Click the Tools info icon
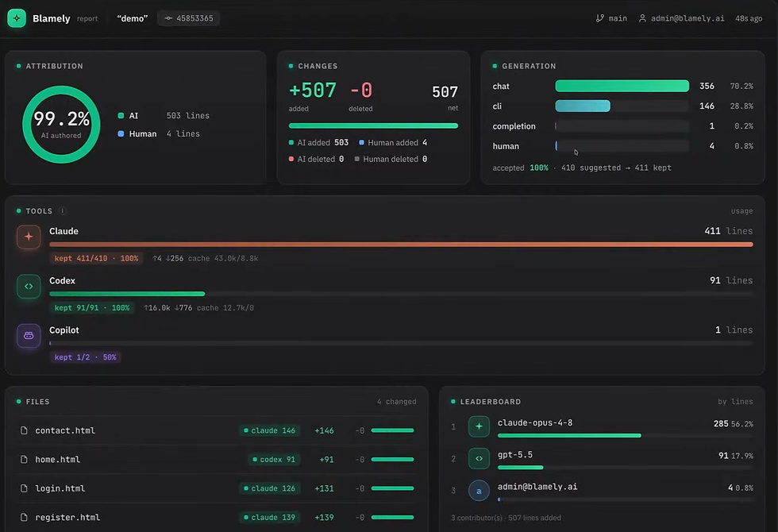 click(62, 211)
